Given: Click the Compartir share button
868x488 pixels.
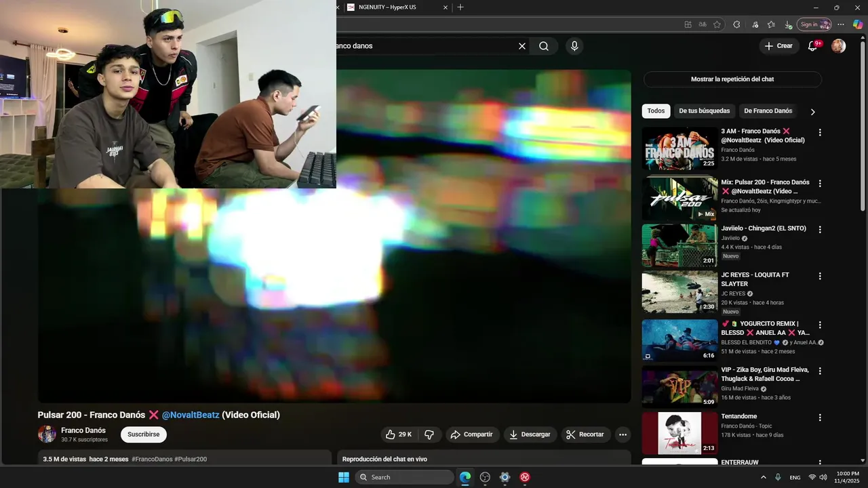Looking at the screenshot, I should click(472, 434).
